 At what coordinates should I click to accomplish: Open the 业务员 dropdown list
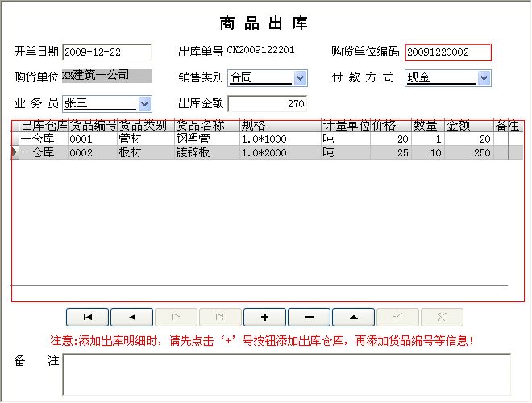(x=145, y=103)
